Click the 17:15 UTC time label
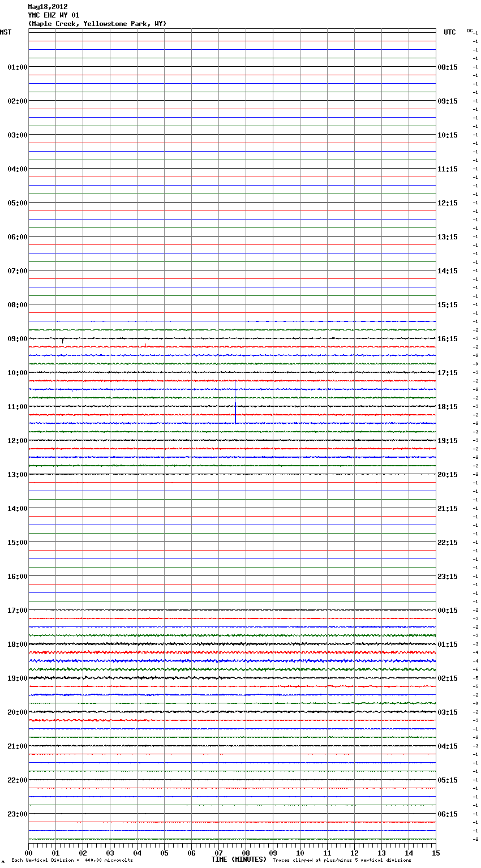This screenshot has height=868, width=481. [448, 373]
